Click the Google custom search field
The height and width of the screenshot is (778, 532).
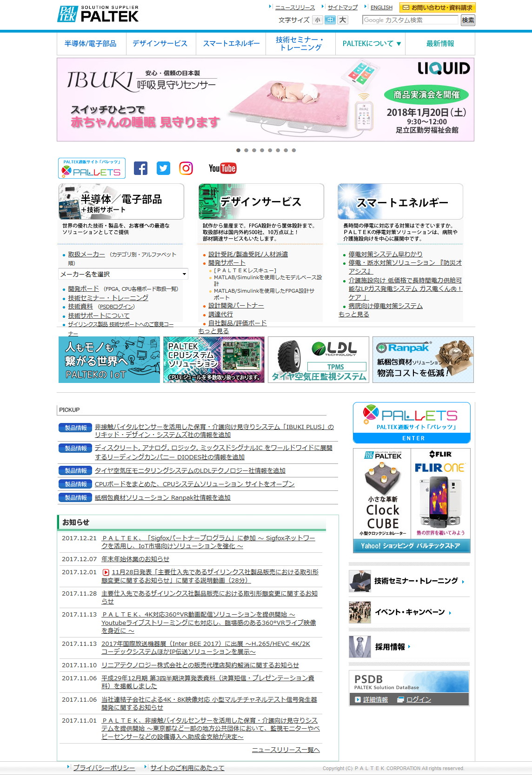click(410, 20)
